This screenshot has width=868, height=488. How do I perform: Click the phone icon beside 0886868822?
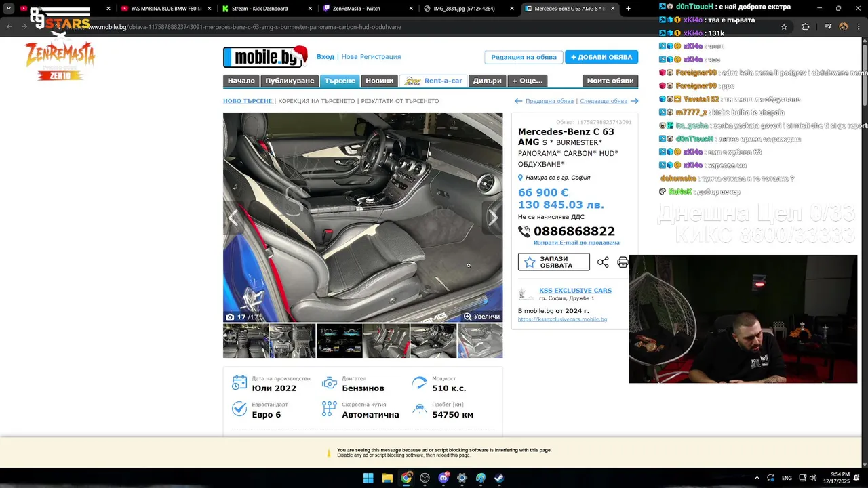524,231
